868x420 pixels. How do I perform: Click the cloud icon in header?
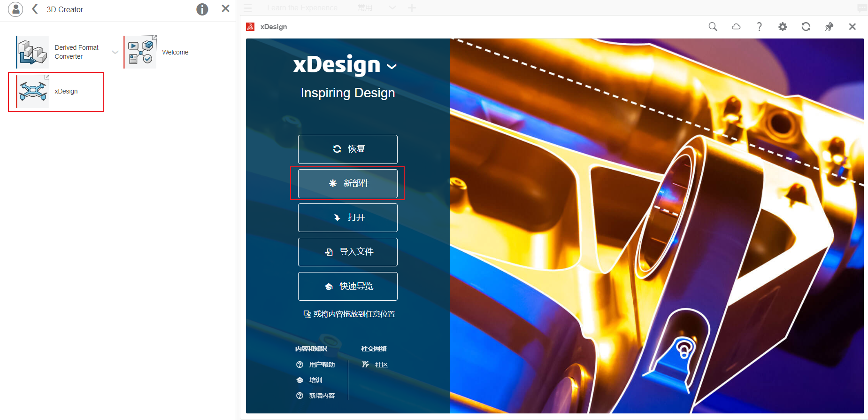tap(736, 27)
